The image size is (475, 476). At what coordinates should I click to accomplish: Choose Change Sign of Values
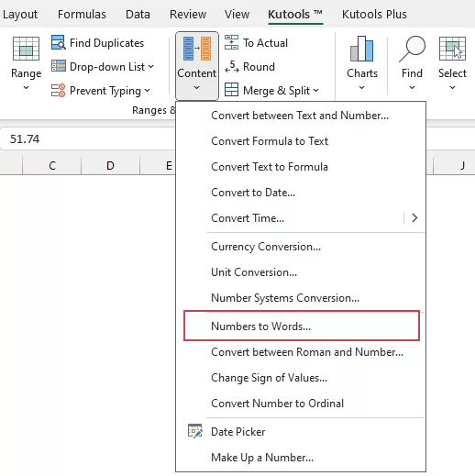301,378
